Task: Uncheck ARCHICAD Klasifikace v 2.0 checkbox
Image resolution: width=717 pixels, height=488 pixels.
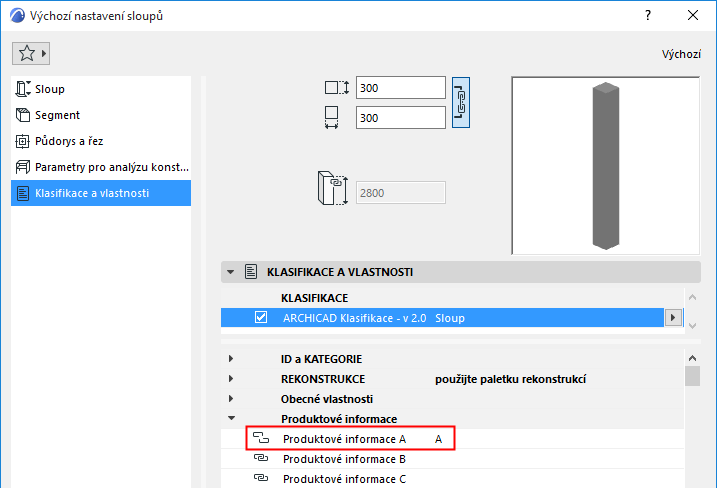Action: pyautogui.click(x=261, y=317)
